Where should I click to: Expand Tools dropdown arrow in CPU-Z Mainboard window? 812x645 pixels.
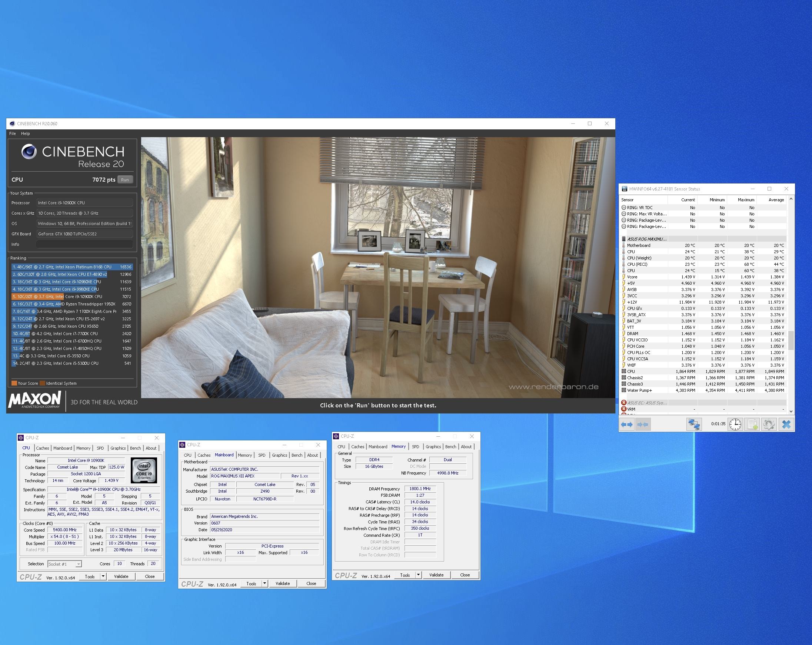tap(264, 583)
